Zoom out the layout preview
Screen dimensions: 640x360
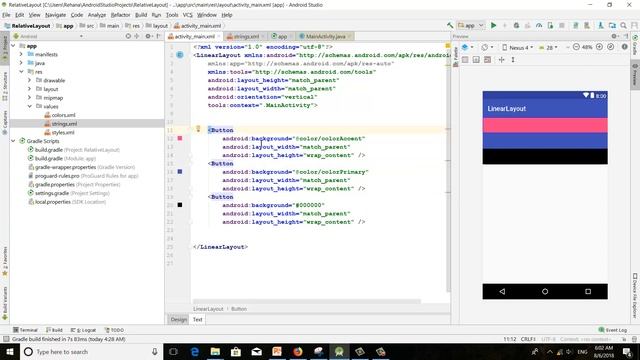[576, 47]
